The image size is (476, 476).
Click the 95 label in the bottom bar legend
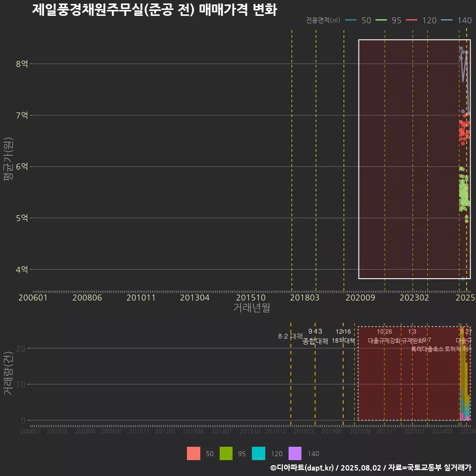241,454
